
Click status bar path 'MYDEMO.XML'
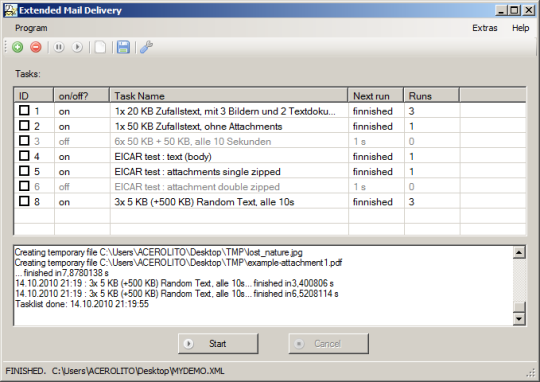tap(198, 371)
